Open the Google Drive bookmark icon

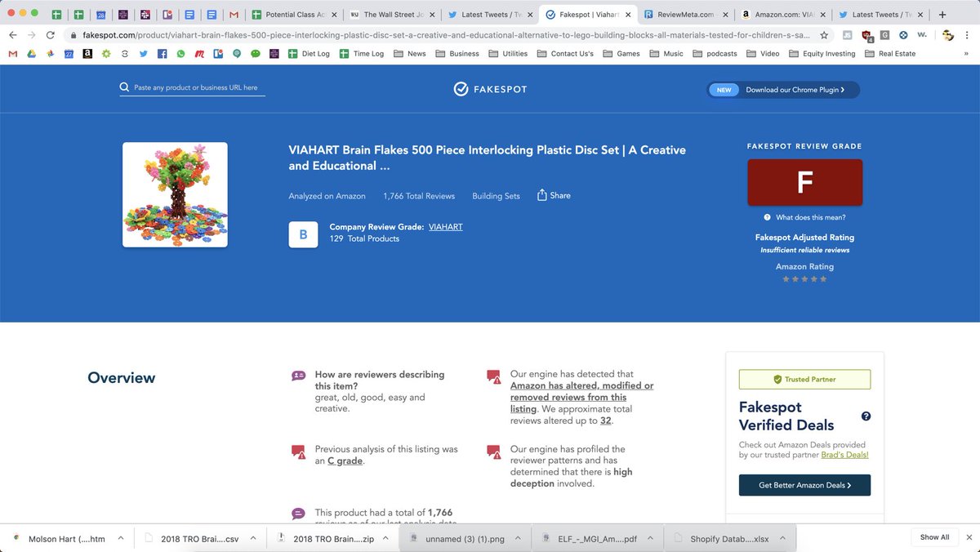(x=32, y=54)
